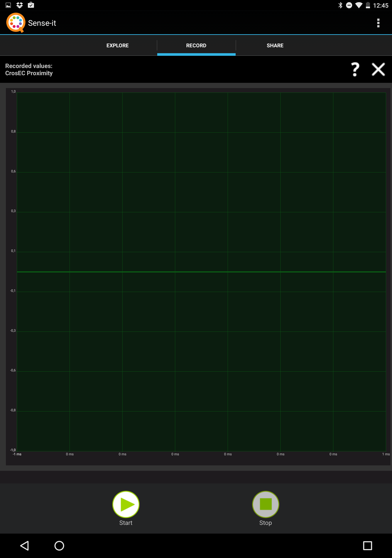Tap the '0,6' y-axis label
This screenshot has height=558, width=392.
[x=13, y=171]
